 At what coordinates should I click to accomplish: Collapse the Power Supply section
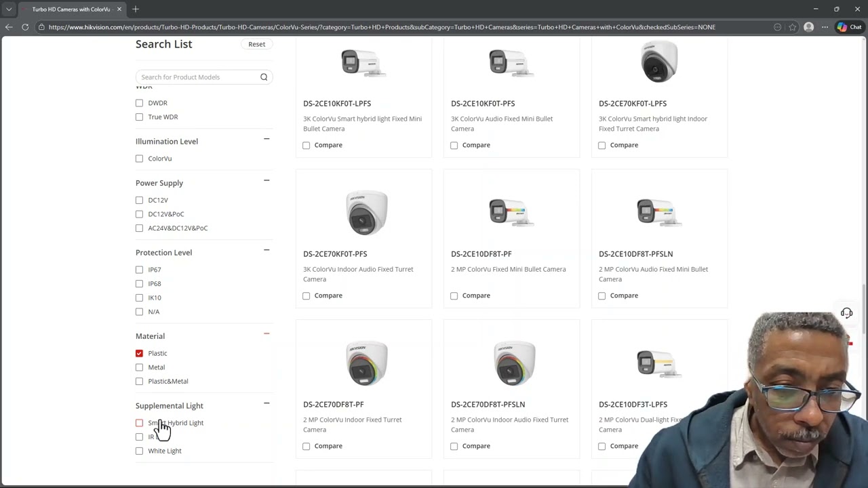pyautogui.click(x=267, y=180)
